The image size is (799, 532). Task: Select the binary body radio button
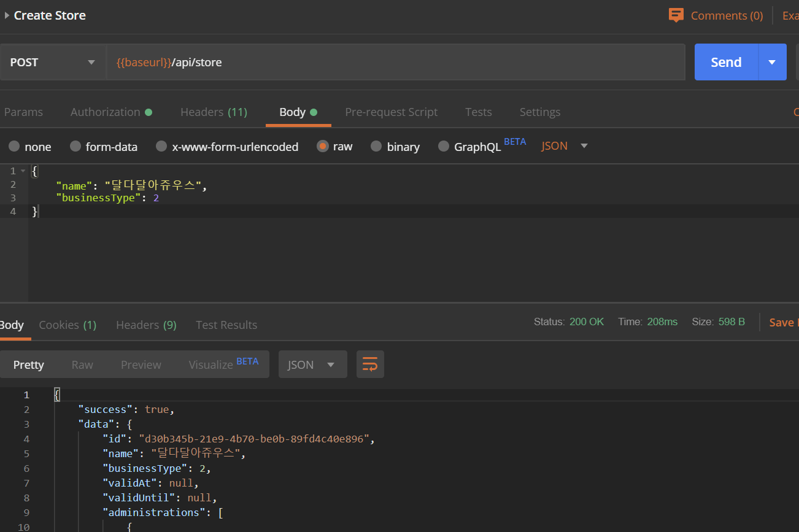376,147
